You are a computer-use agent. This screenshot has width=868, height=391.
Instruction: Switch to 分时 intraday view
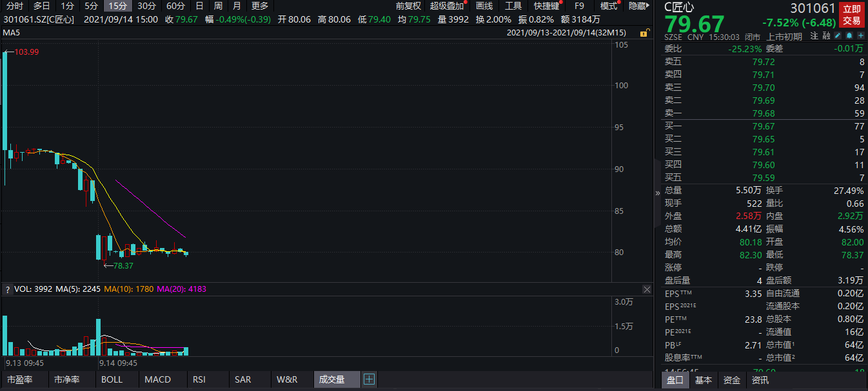[15, 6]
